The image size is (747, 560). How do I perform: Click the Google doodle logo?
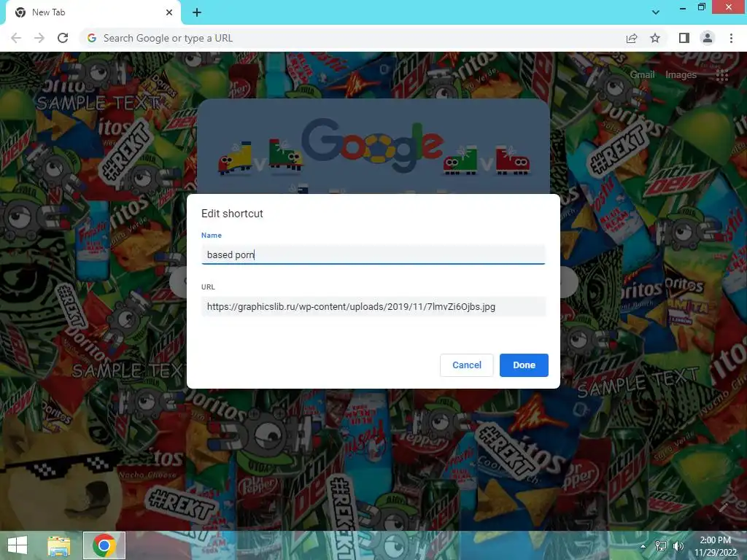[x=373, y=146]
